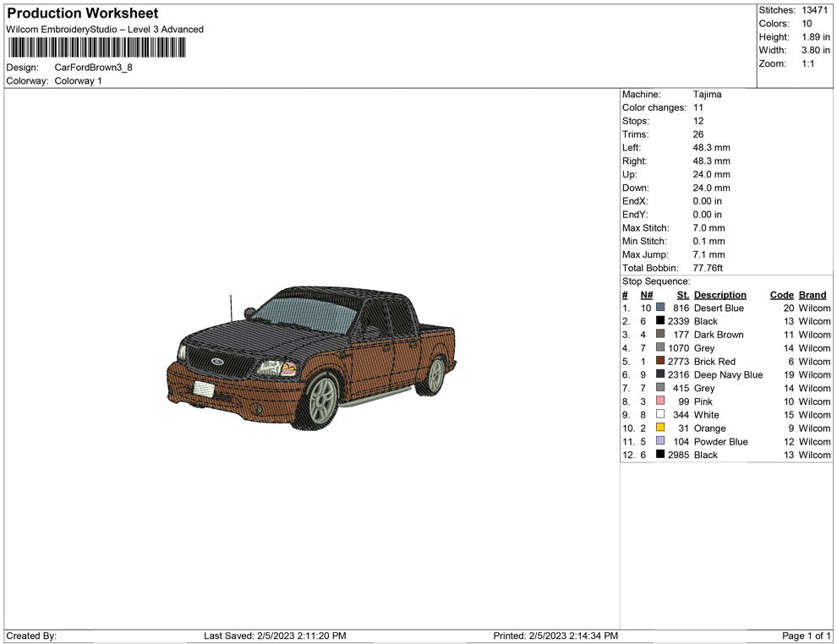The height and width of the screenshot is (644, 837).
Task: Click the Tajima machine value
Action: (x=707, y=95)
